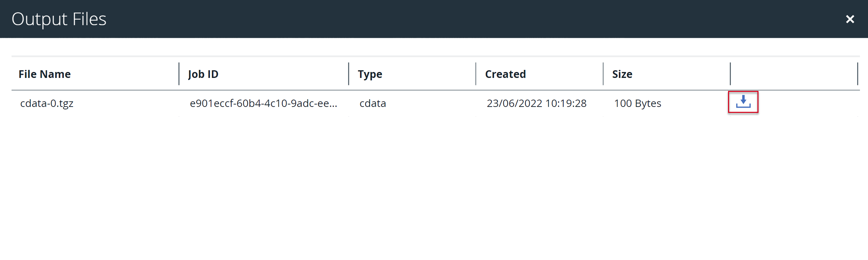This screenshot has height=260, width=868.
Task: Sort by the Job ID column header
Action: pos(203,74)
